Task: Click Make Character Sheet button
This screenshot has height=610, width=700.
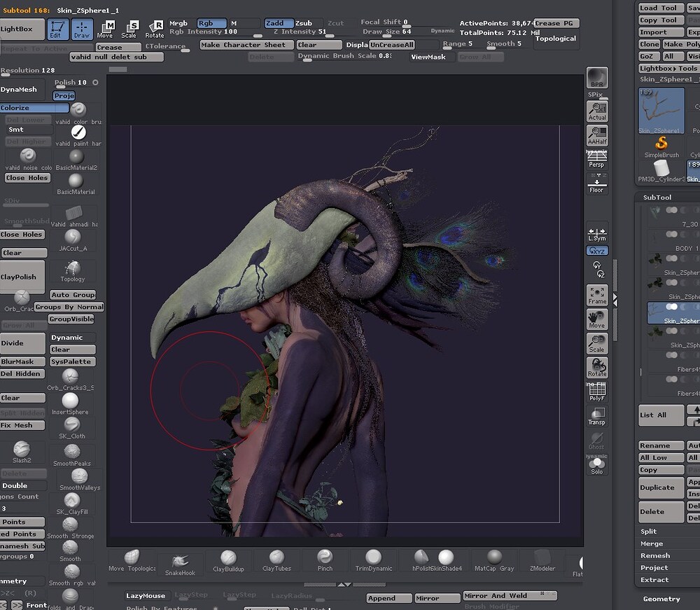Action: [x=246, y=45]
